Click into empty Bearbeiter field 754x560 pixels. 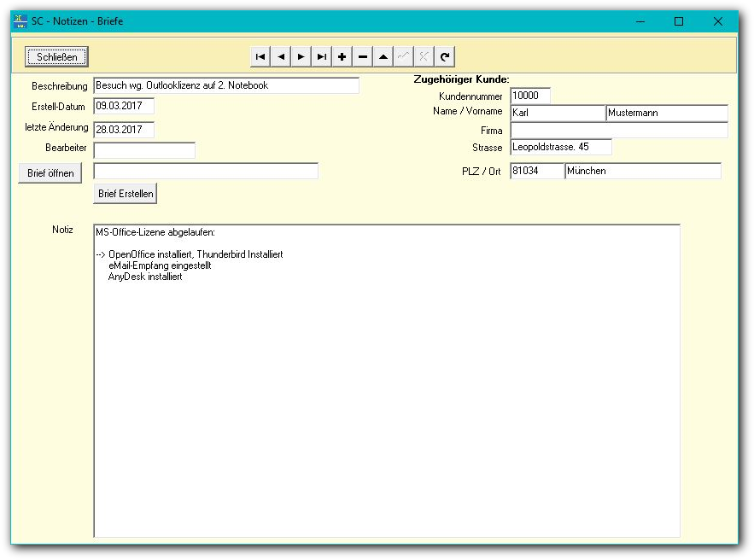(144, 151)
